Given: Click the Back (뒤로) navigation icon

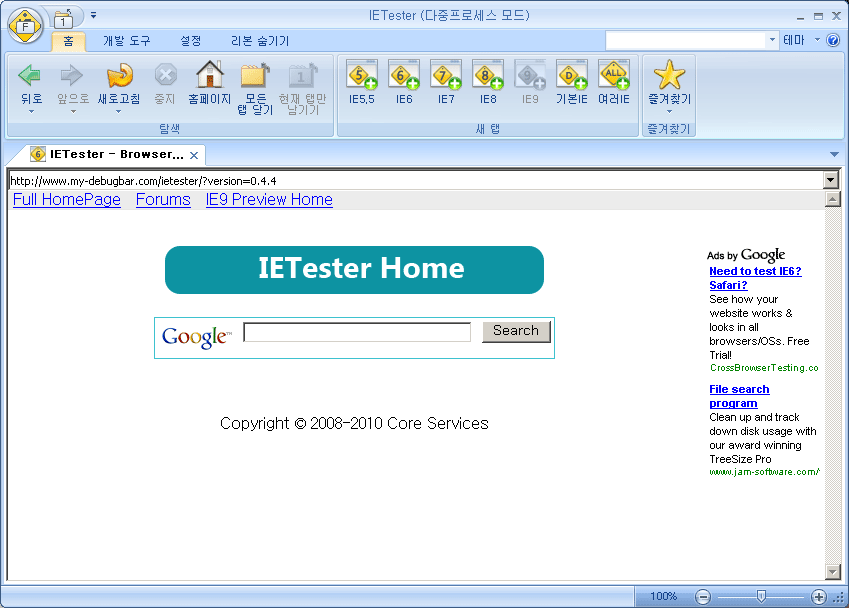Looking at the screenshot, I should pyautogui.click(x=31, y=76).
